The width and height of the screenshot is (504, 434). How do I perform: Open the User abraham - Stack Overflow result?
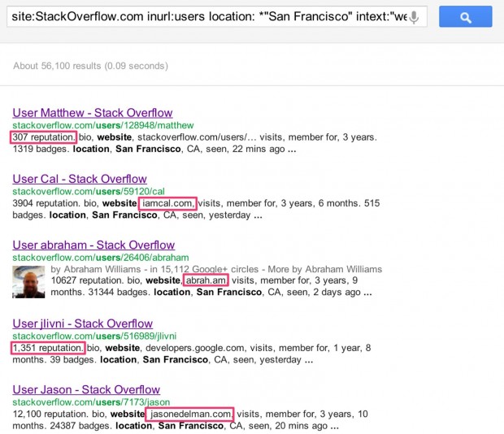[x=93, y=245]
